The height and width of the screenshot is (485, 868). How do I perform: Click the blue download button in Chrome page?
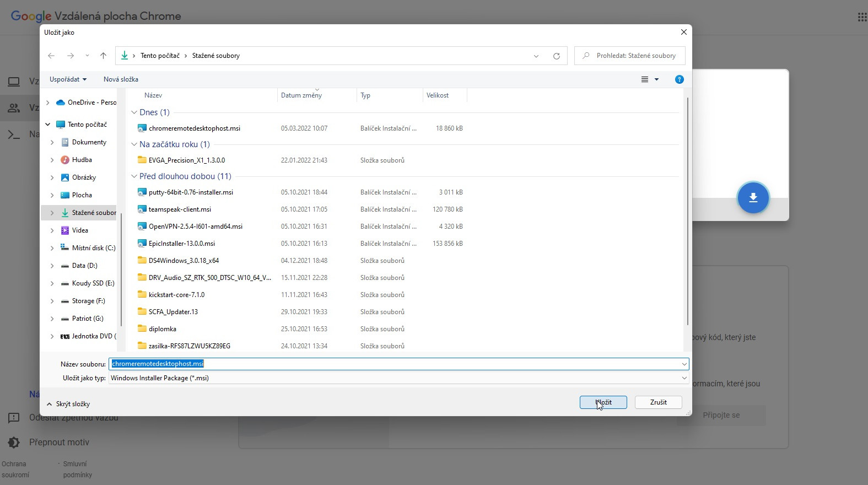753,197
